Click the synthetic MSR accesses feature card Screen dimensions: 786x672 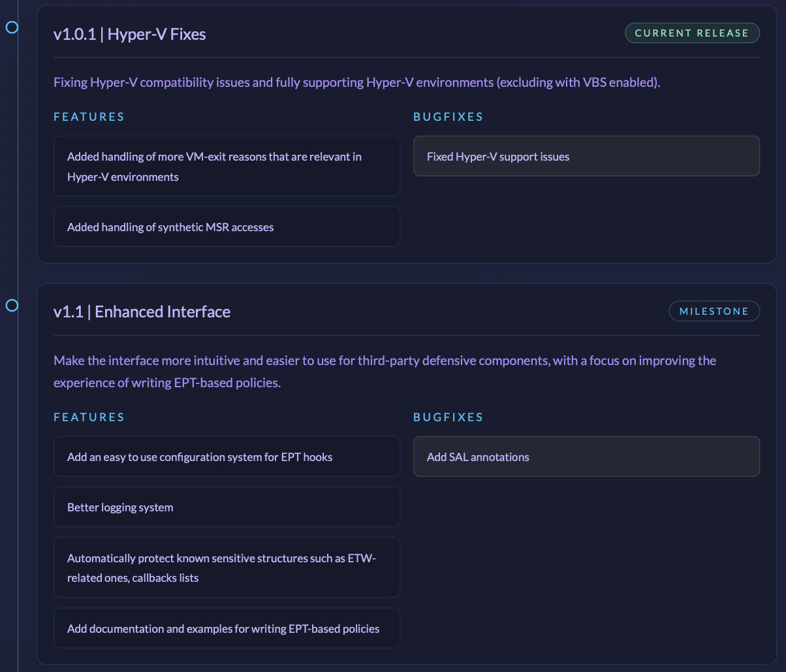click(x=227, y=227)
